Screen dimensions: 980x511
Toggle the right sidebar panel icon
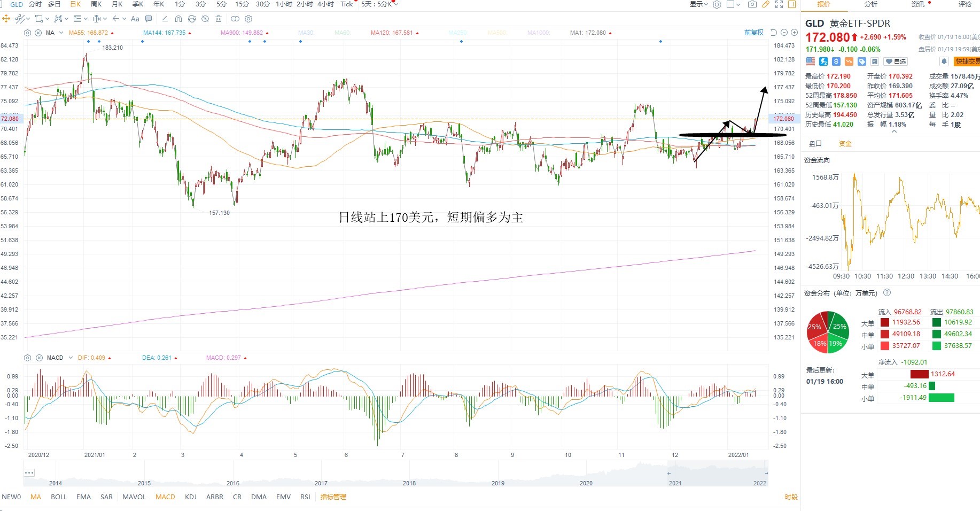(x=792, y=4)
